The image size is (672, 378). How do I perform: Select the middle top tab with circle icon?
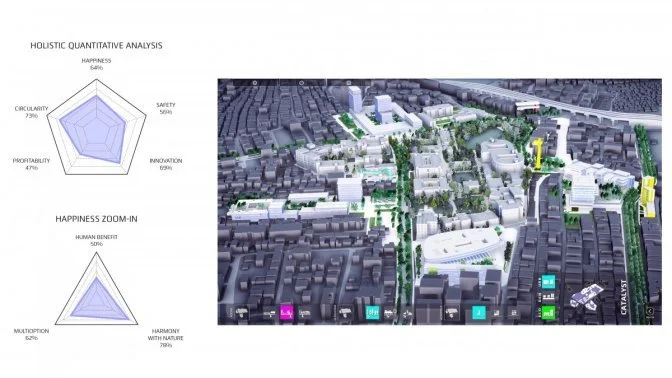tap(301, 82)
